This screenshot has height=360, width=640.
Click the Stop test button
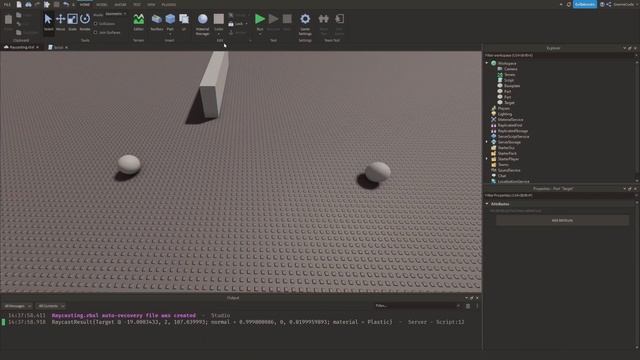tap(287, 19)
